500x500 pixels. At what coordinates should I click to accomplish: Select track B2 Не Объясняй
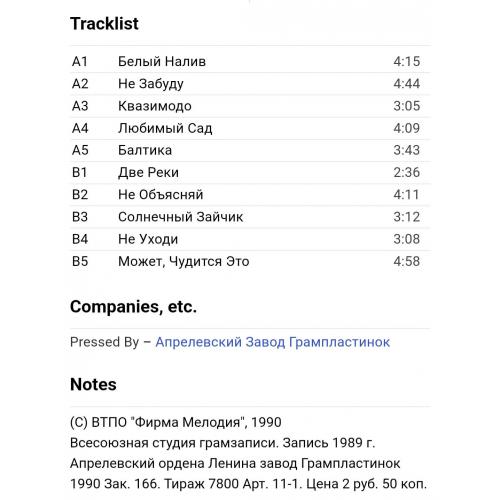[250, 195]
